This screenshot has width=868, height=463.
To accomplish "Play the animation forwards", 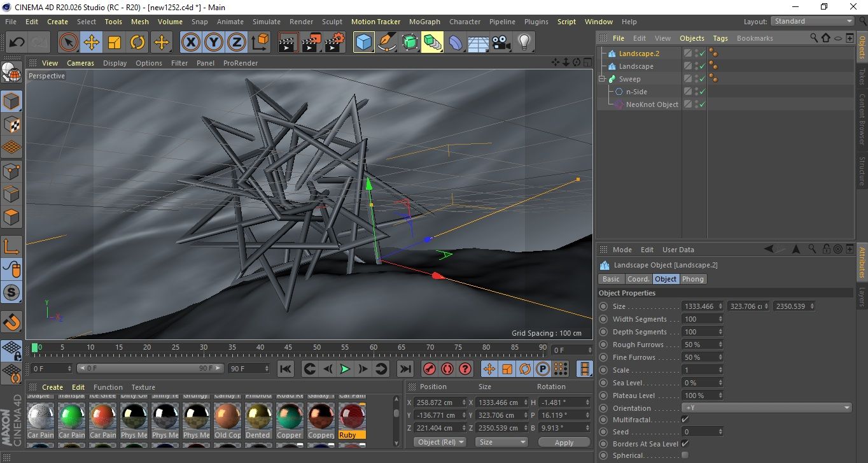I will (x=345, y=369).
